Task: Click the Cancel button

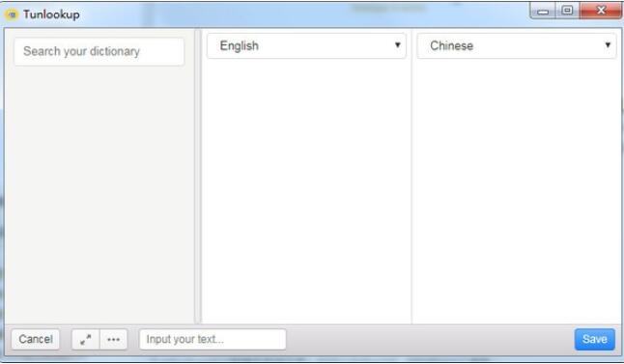Action: point(36,339)
